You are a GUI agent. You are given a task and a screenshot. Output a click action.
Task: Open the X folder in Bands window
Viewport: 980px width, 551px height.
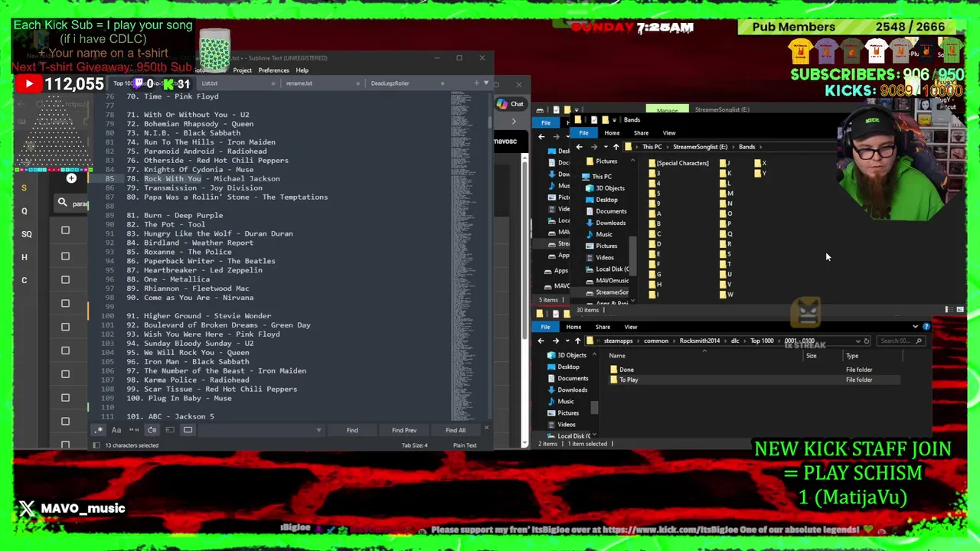coord(760,163)
